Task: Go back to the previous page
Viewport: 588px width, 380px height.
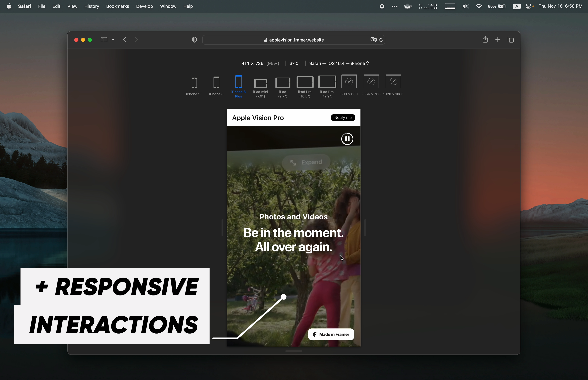Action: pyautogui.click(x=125, y=40)
